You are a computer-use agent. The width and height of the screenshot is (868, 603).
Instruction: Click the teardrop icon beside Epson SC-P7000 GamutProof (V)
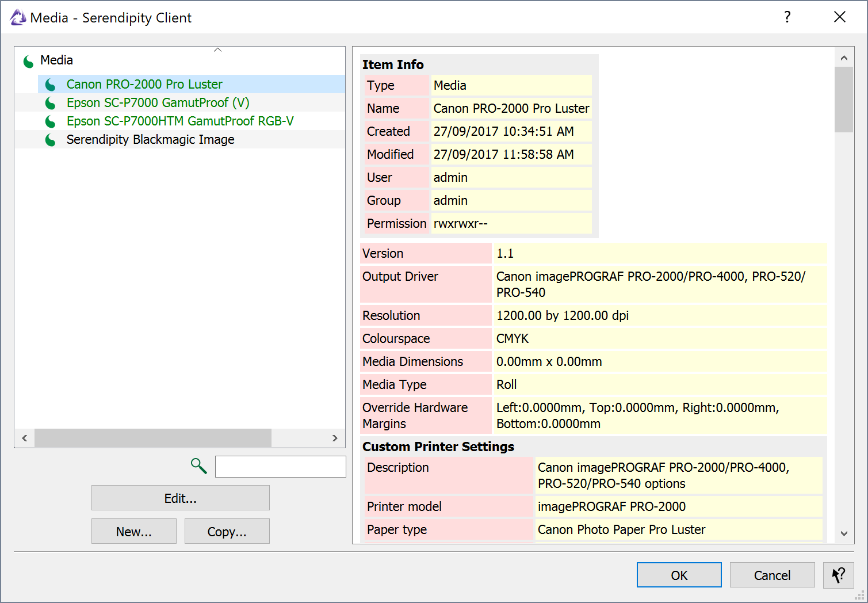click(50, 102)
